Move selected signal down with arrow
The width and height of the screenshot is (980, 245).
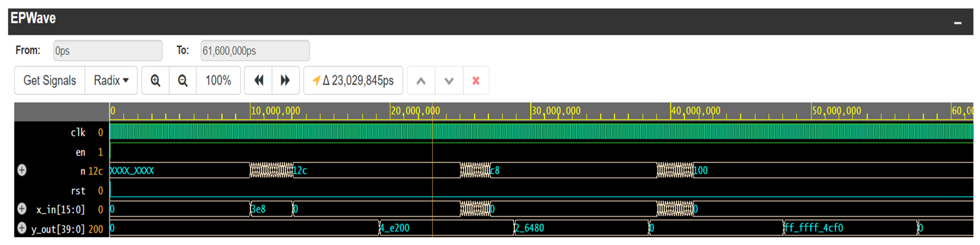pos(449,81)
